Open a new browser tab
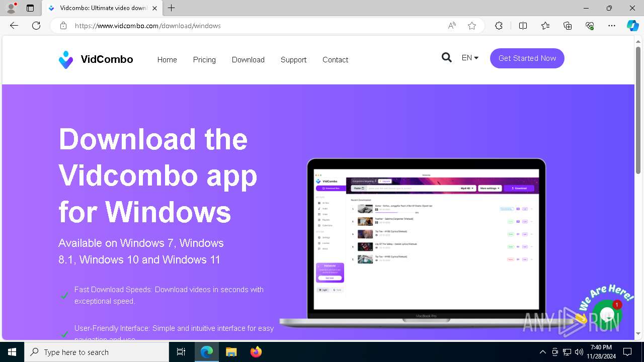The width and height of the screenshot is (644, 362). (x=172, y=8)
